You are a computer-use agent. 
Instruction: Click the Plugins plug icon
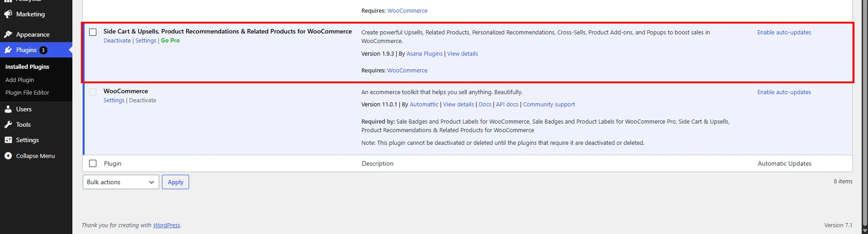(x=8, y=50)
